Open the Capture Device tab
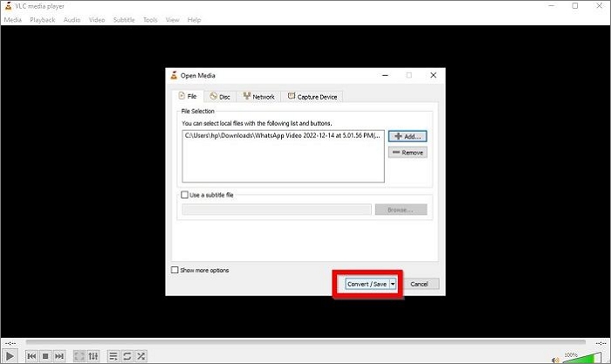The height and width of the screenshot is (364, 611). (x=312, y=97)
